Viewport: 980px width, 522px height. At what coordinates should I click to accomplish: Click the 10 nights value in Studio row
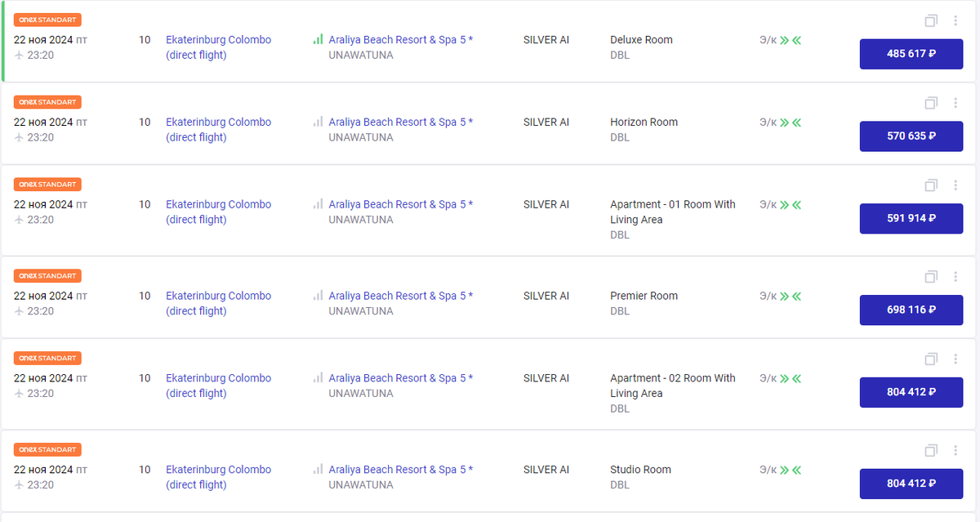[145, 470]
